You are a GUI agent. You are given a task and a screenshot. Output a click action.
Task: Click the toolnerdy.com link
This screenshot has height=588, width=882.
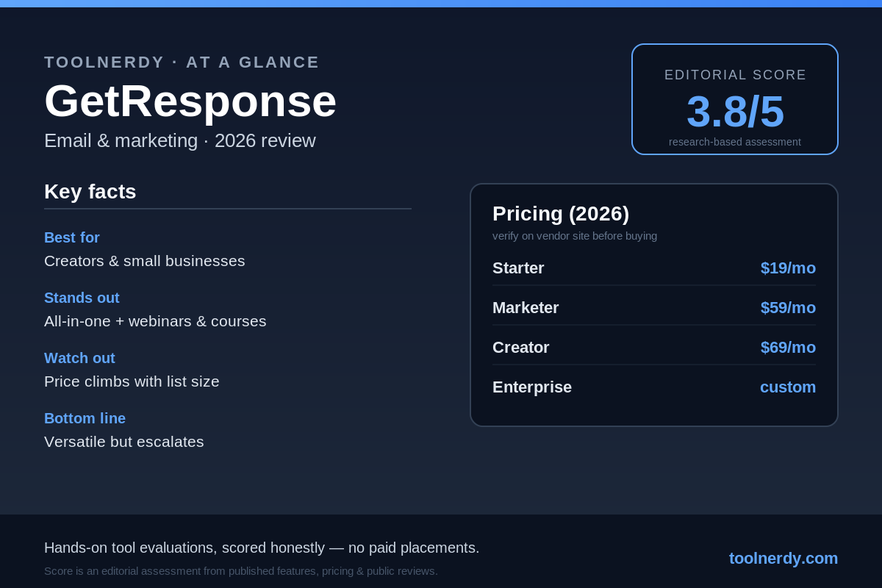(784, 559)
